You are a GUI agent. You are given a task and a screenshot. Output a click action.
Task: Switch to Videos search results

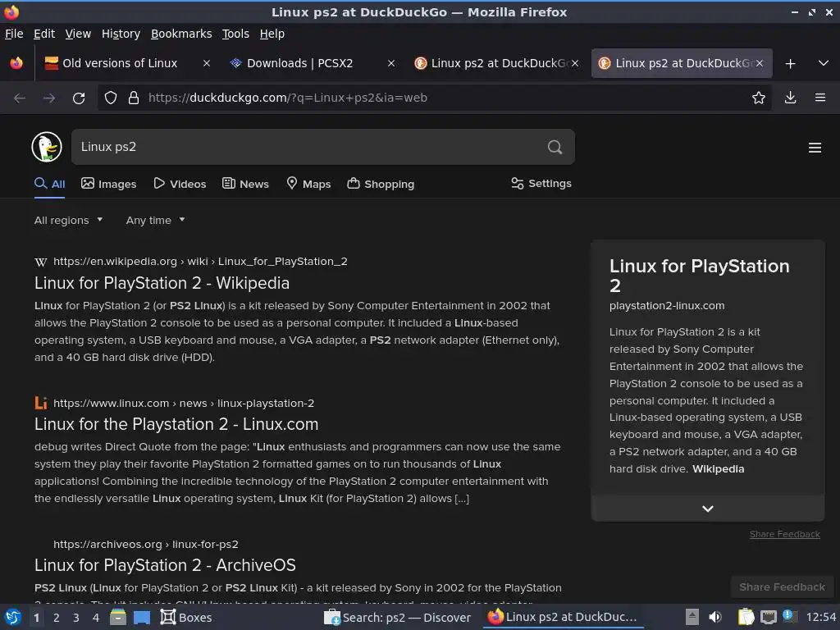click(180, 184)
